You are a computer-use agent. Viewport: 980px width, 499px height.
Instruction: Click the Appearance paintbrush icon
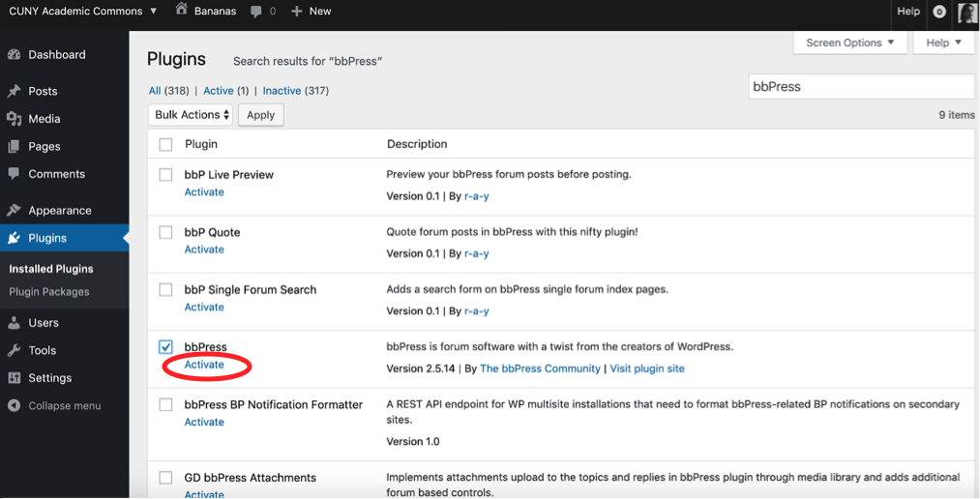pos(14,211)
